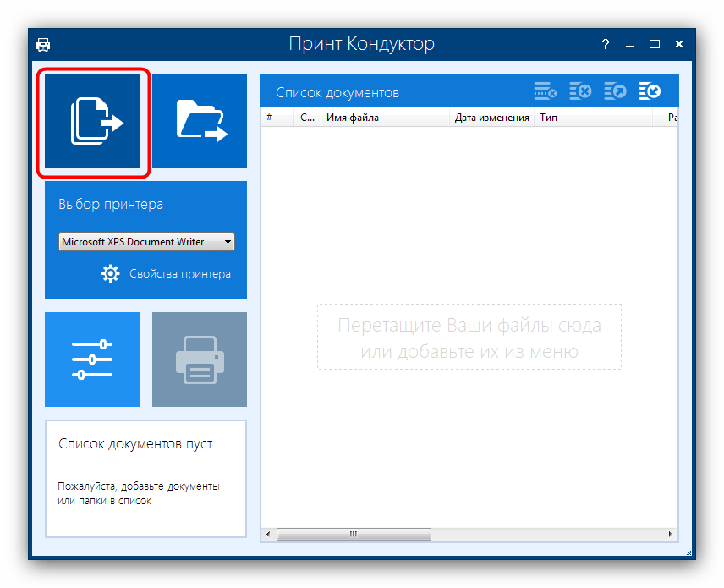
Task: Open 'Свойства принтера' link
Action: pyautogui.click(x=179, y=273)
